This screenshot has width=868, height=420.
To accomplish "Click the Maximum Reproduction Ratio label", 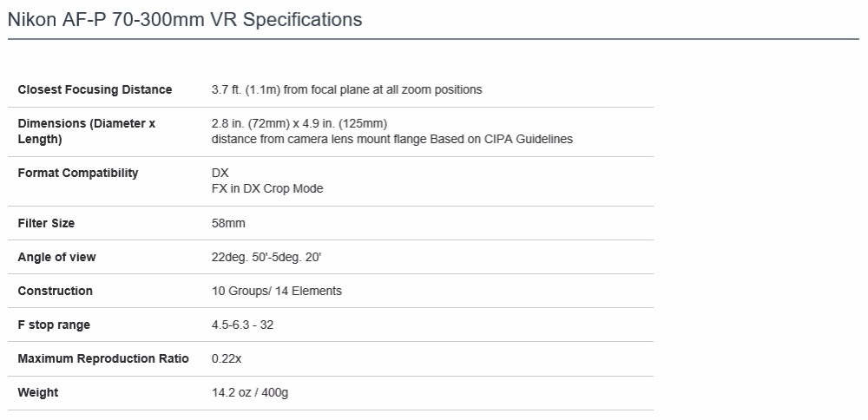I will (x=102, y=358).
